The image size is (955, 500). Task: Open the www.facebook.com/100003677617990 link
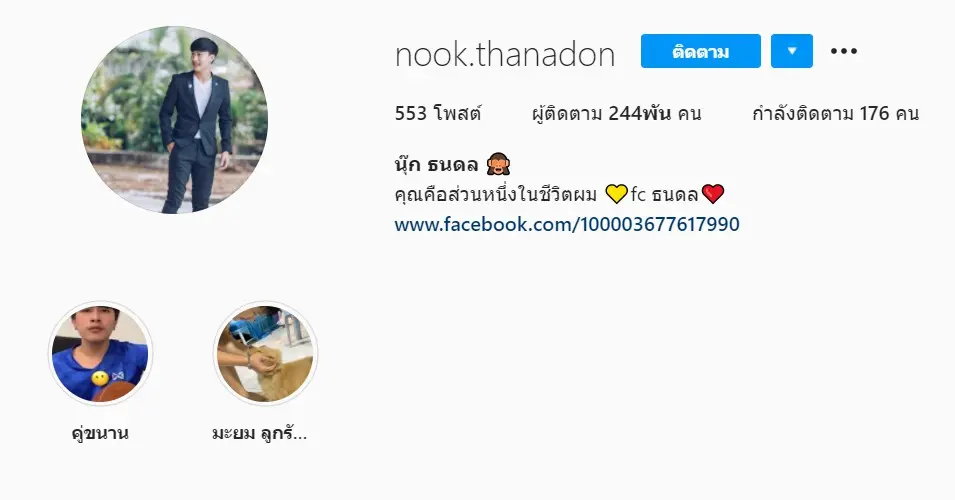pyautogui.click(x=567, y=224)
